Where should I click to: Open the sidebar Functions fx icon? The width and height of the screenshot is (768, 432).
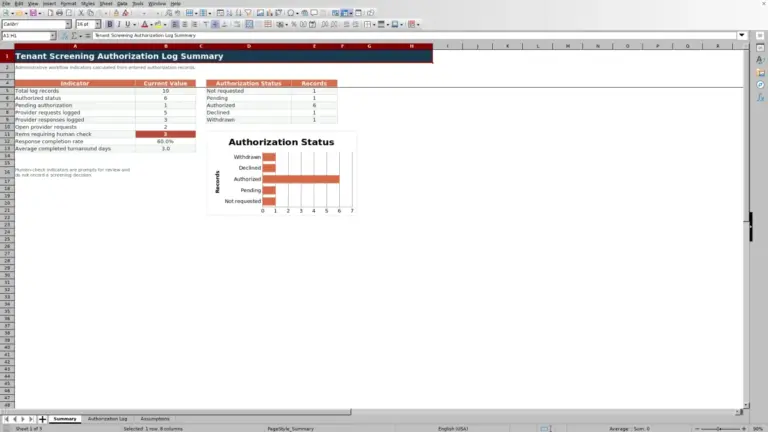pyautogui.click(x=760, y=98)
